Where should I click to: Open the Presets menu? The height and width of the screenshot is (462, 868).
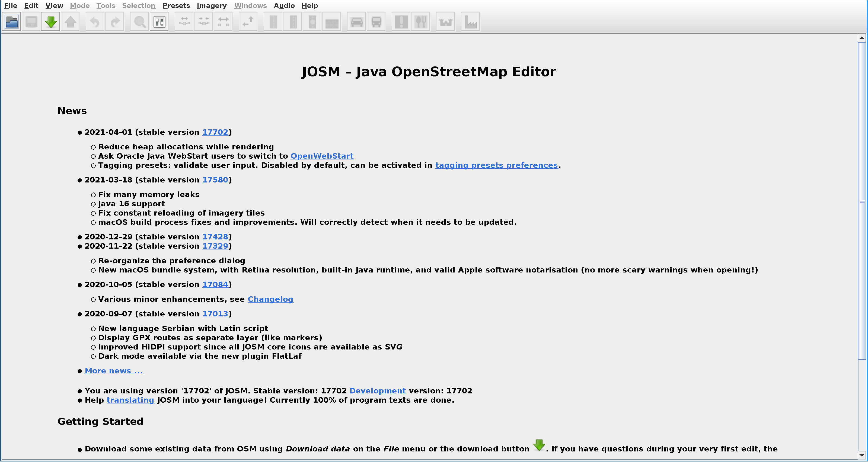point(176,5)
